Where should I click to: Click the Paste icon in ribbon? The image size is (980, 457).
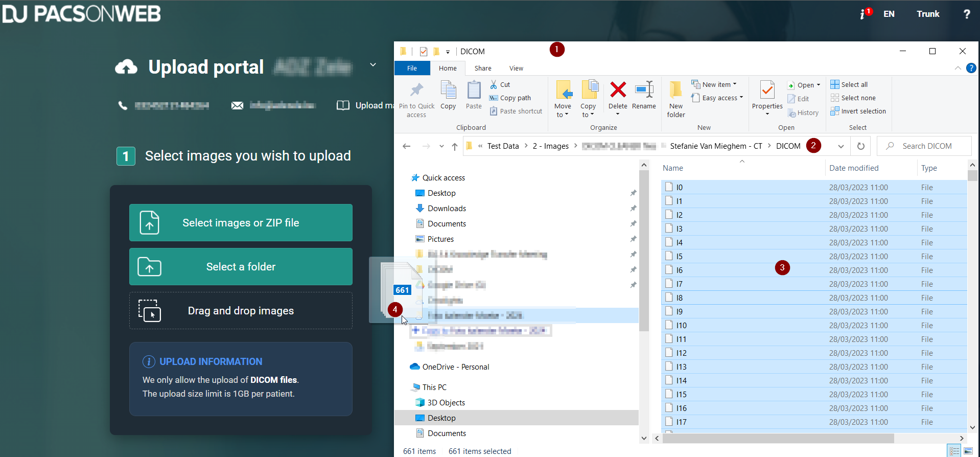click(x=474, y=90)
